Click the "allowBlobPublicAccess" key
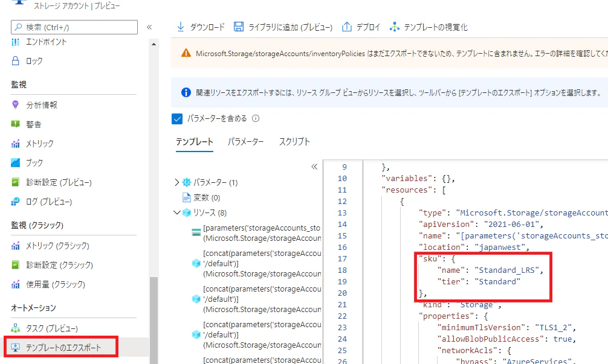Viewport: 608px width, 364px height. [x=491, y=339]
